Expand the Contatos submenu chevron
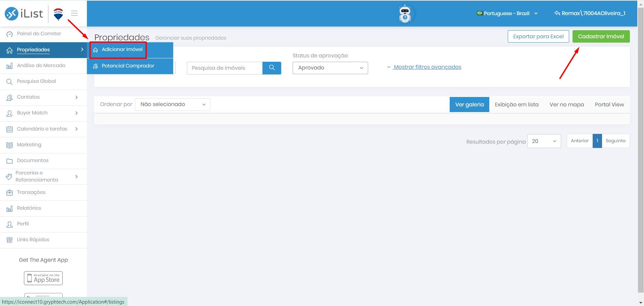644x306 pixels. point(77,97)
